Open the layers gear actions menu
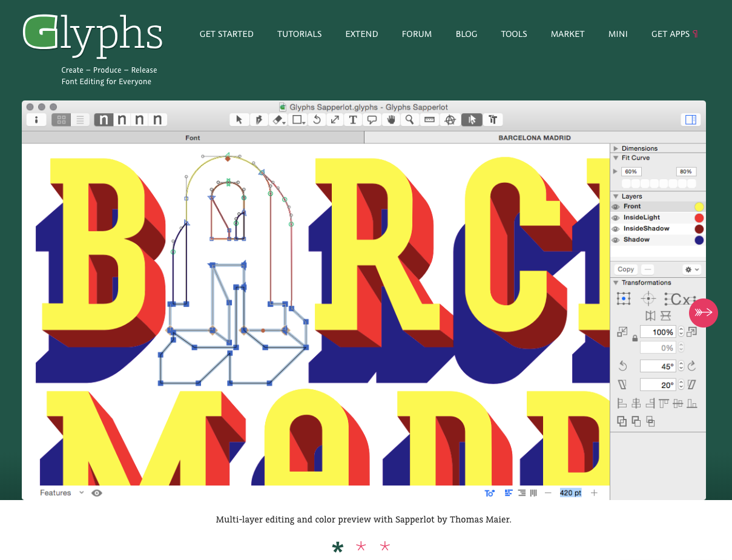732x560 pixels. 691,269
